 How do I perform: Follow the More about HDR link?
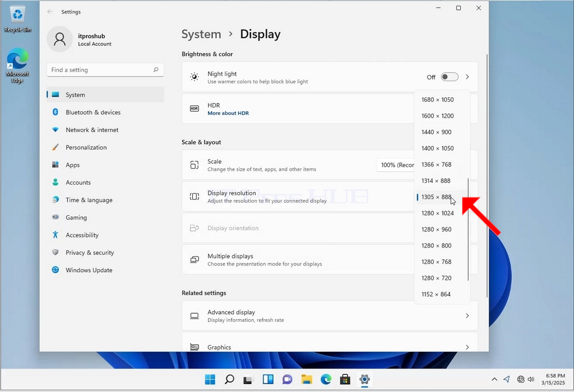tap(228, 113)
